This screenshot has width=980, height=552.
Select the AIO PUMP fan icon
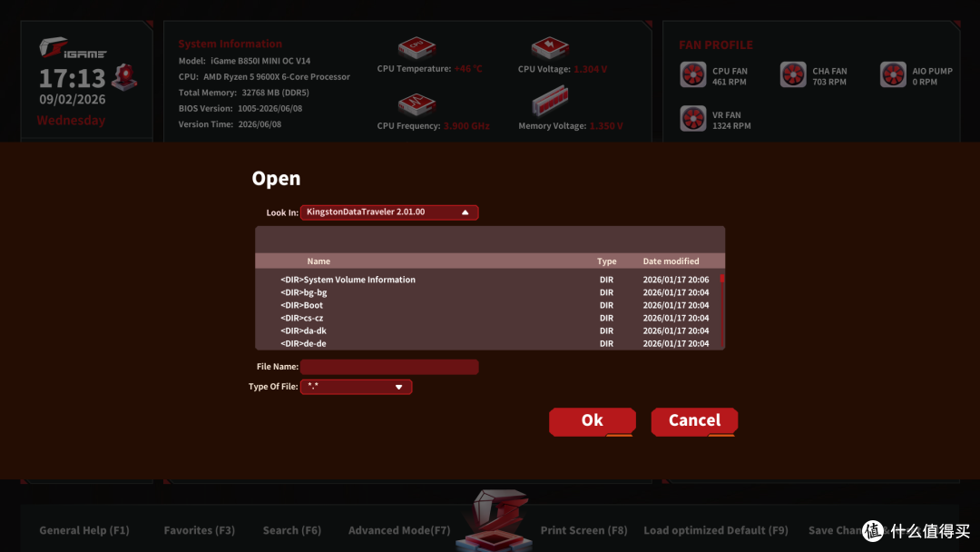[x=893, y=75]
